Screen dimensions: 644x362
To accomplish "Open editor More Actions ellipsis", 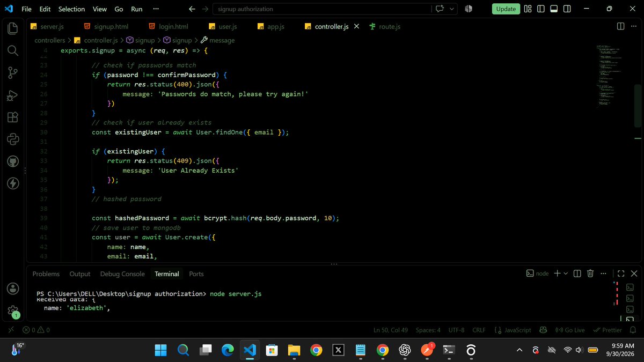I will (x=634, y=26).
